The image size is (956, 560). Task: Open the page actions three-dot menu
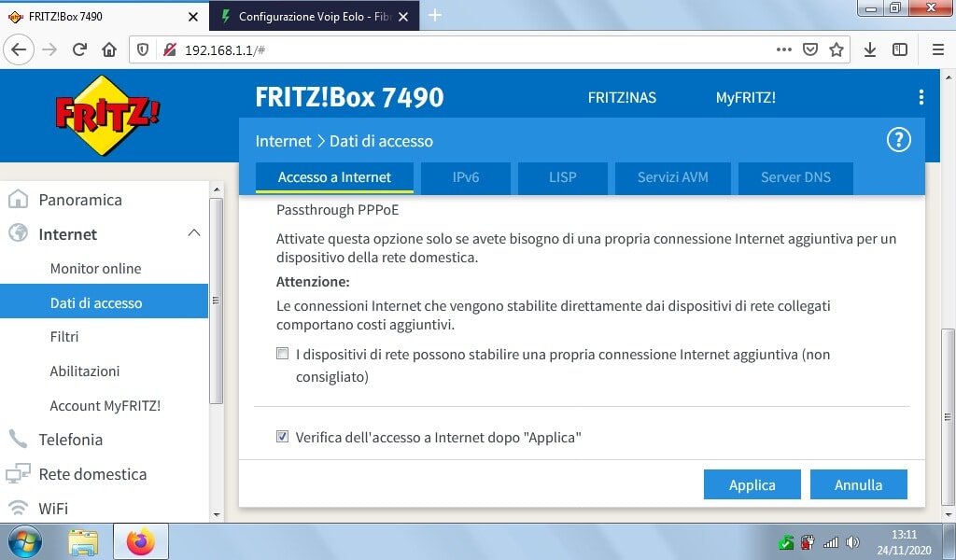784,50
